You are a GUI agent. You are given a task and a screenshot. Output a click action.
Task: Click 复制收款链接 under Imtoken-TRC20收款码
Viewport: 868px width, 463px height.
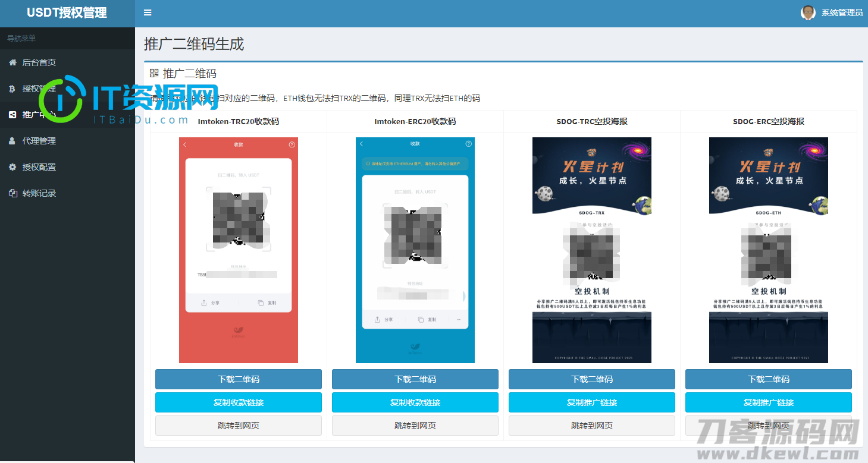pyautogui.click(x=239, y=402)
